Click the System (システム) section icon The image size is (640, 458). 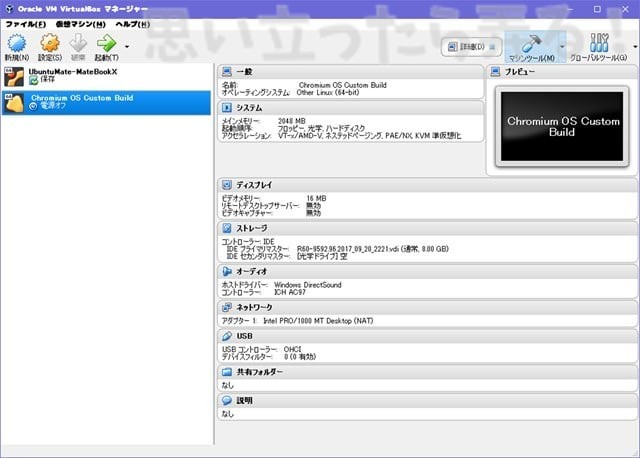tap(227, 108)
